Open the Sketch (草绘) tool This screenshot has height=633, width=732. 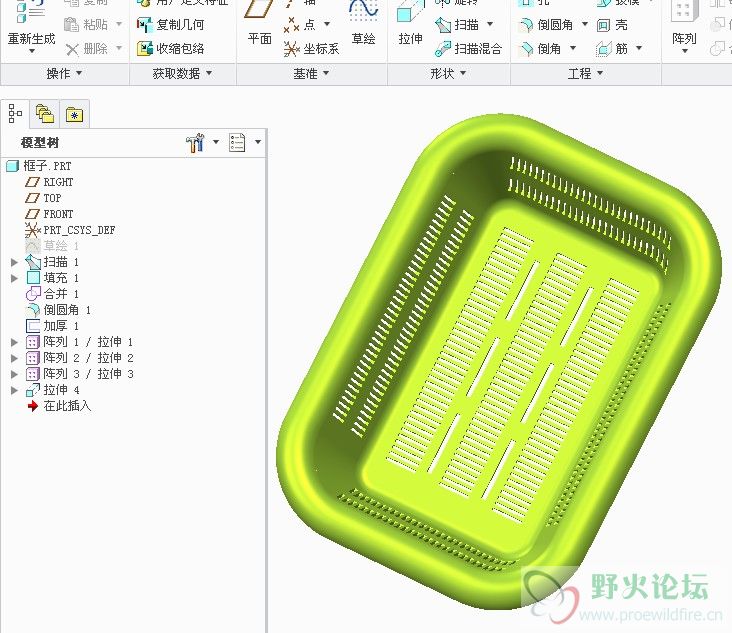(363, 23)
